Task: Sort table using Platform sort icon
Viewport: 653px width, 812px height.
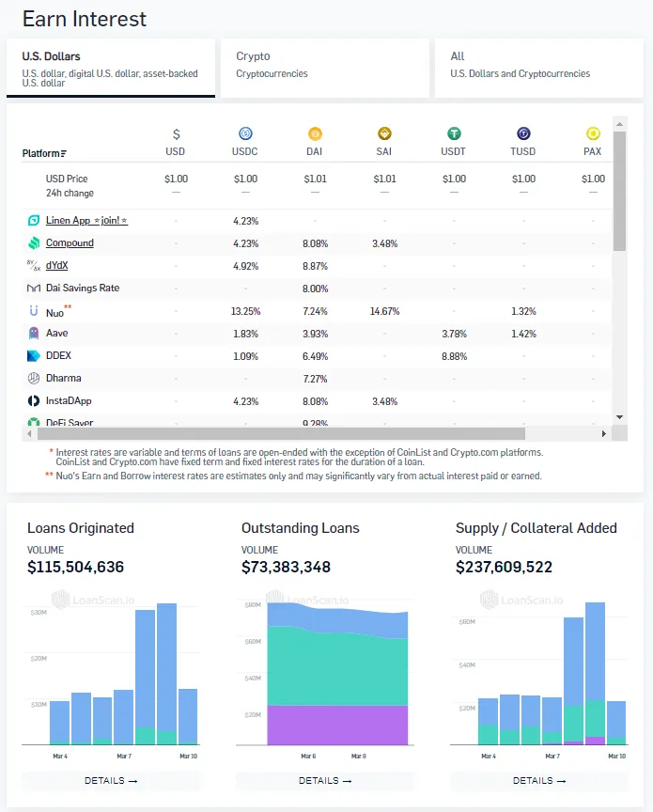Action: point(63,154)
